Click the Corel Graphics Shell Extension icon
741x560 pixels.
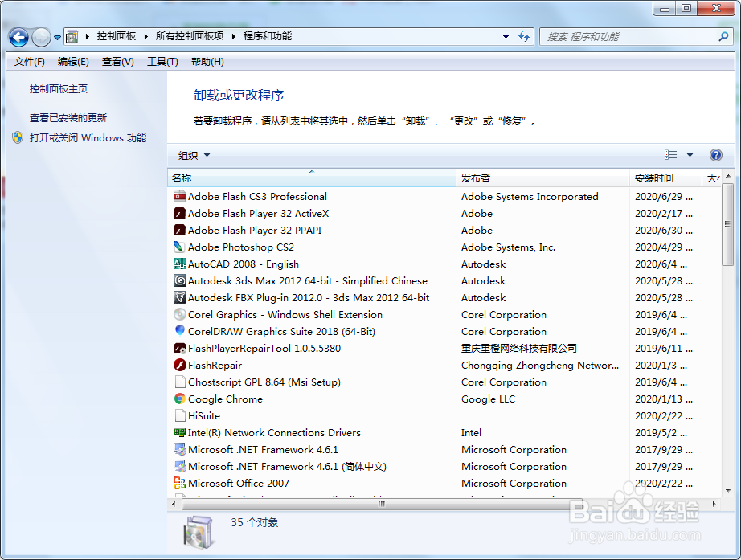tap(179, 315)
